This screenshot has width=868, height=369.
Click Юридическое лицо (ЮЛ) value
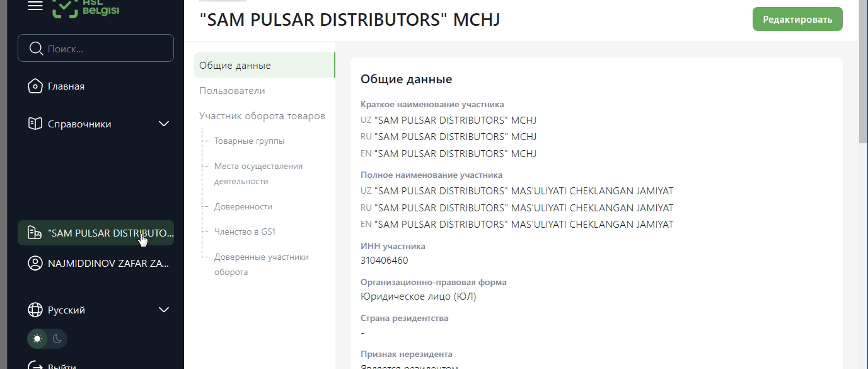[x=419, y=296]
